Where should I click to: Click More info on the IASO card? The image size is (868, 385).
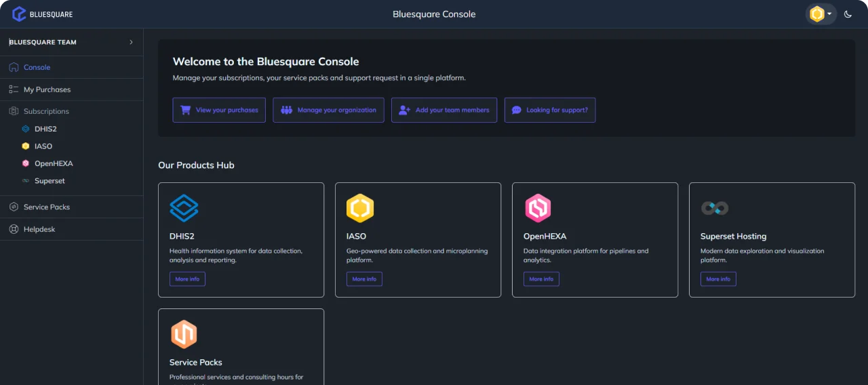click(x=364, y=279)
